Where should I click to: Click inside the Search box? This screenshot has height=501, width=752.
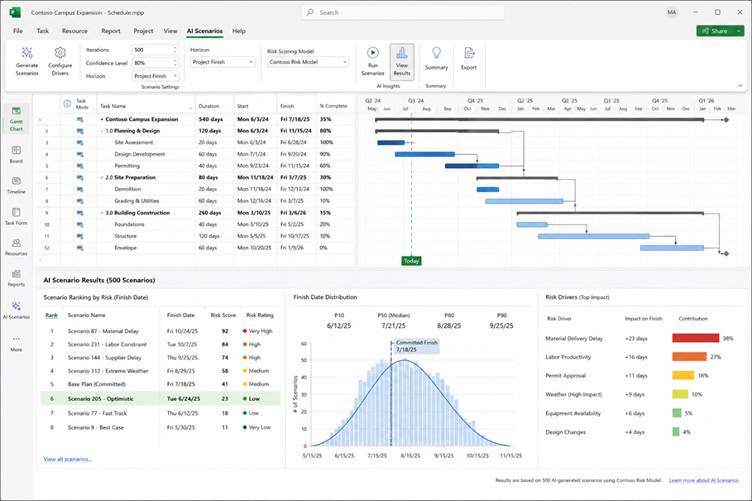click(403, 12)
